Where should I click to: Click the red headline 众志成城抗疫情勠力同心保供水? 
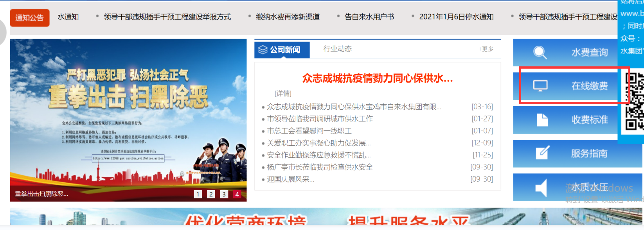coord(378,78)
